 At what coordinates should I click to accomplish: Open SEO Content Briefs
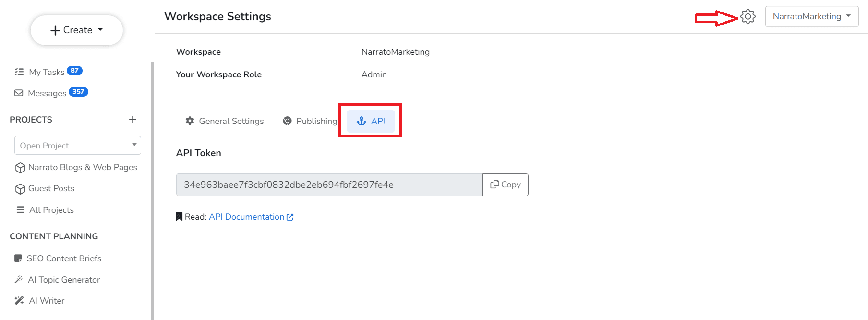[x=64, y=258]
